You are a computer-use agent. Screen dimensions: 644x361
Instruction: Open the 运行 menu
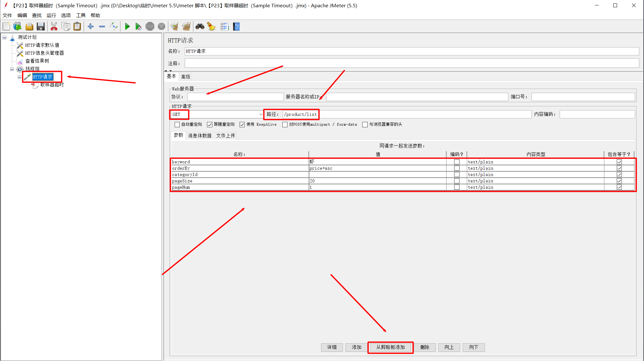click(x=51, y=15)
